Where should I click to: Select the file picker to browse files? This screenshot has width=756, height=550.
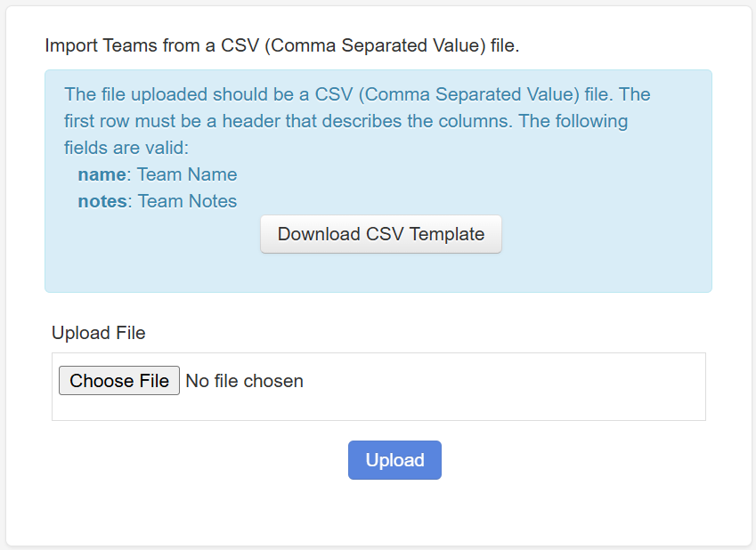pyautogui.click(x=118, y=380)
